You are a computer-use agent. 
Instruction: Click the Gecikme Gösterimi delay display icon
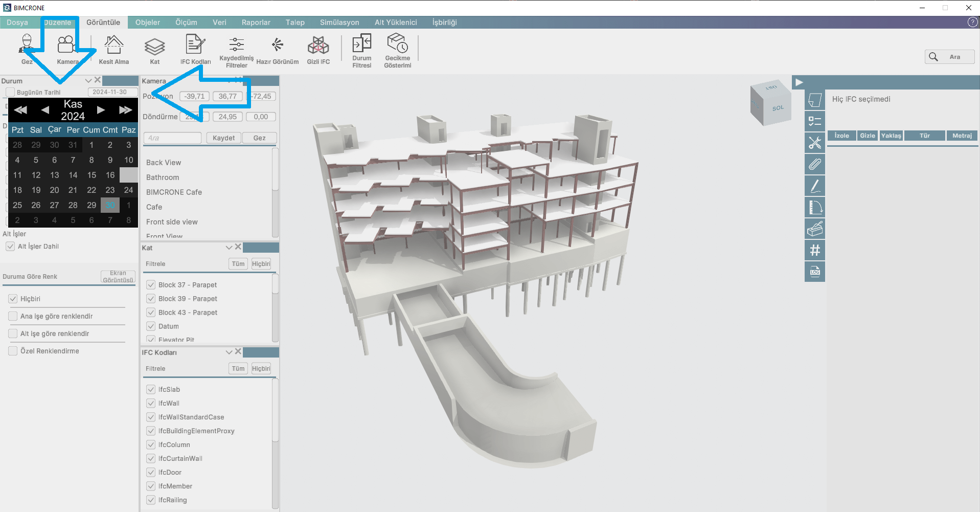click(x=397, y=43)
